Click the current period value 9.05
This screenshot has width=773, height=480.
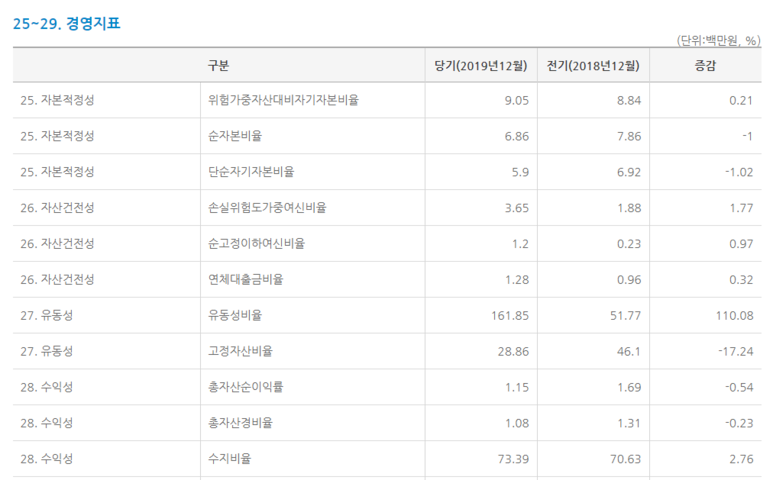517,101
